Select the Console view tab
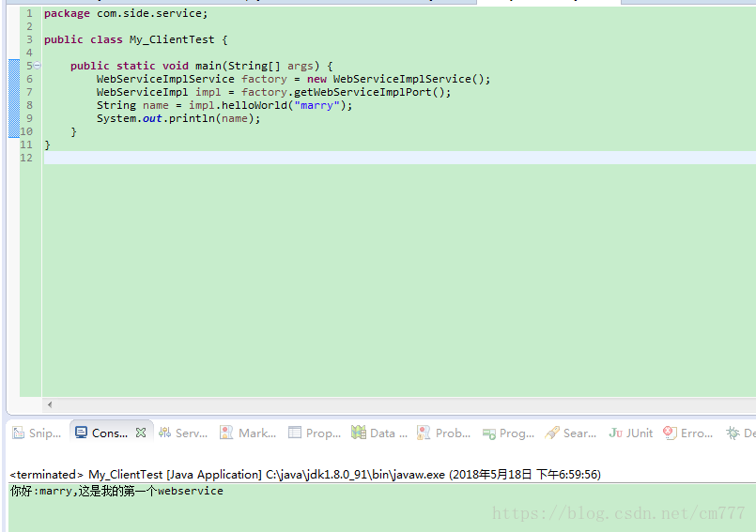The height and width of the screenshot is (532, 756). (x=110, y=433)
